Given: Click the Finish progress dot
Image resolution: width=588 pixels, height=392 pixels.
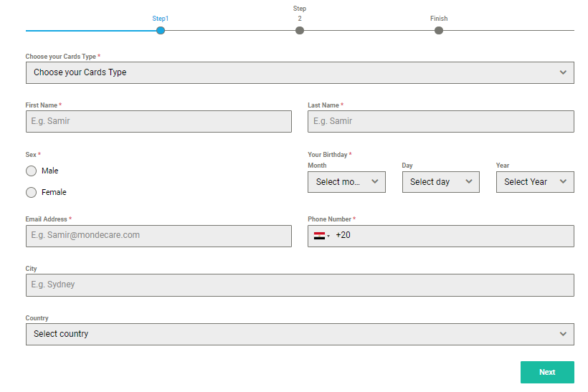Looking at the screenshot, I should point(439,30).
